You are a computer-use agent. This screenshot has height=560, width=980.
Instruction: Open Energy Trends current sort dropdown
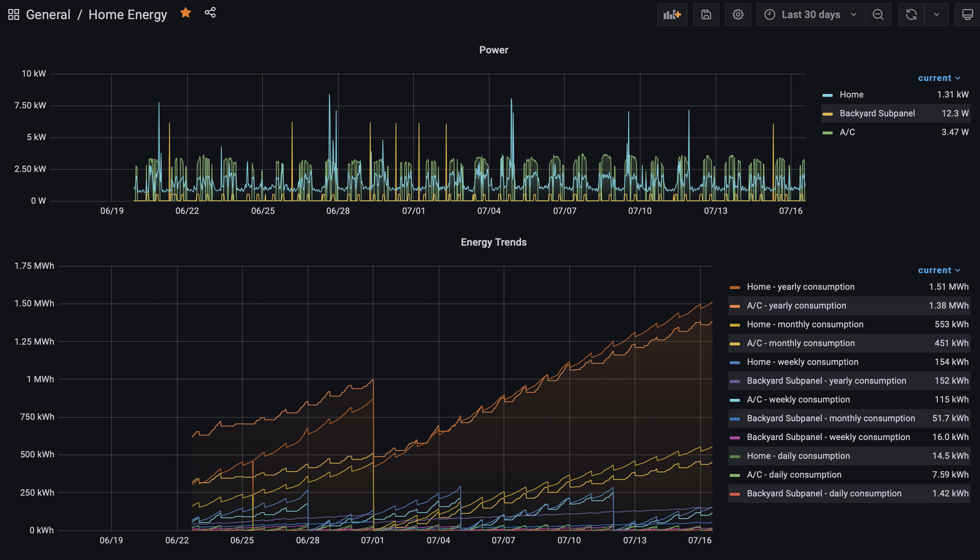pyautogui.click(x=939, y=270)
